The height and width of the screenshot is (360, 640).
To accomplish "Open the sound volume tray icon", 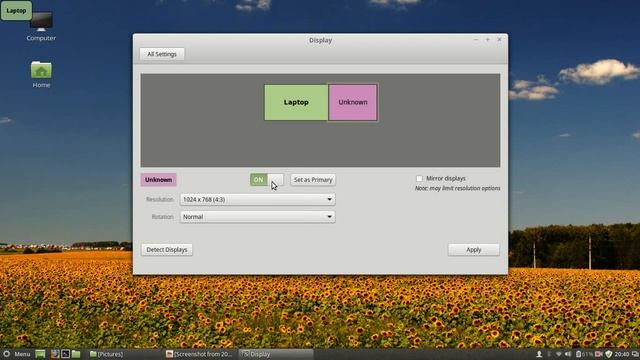I will coord(568,354).
